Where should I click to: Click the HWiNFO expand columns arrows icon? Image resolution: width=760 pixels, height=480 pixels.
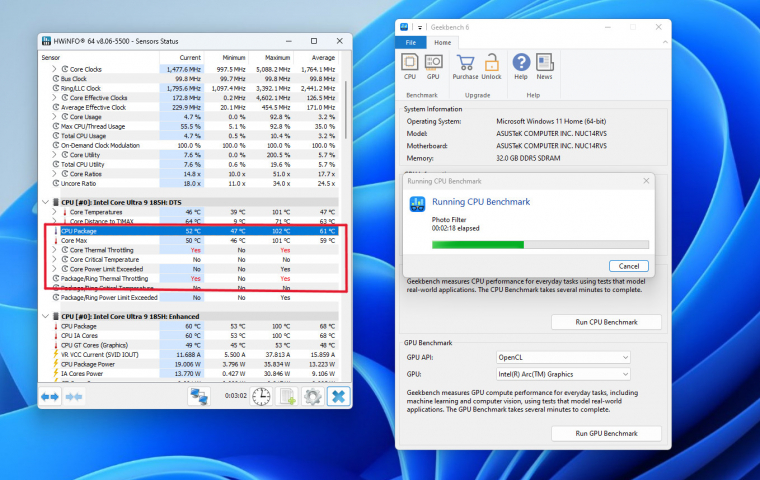pyautogui.click(x=50, y=397)
